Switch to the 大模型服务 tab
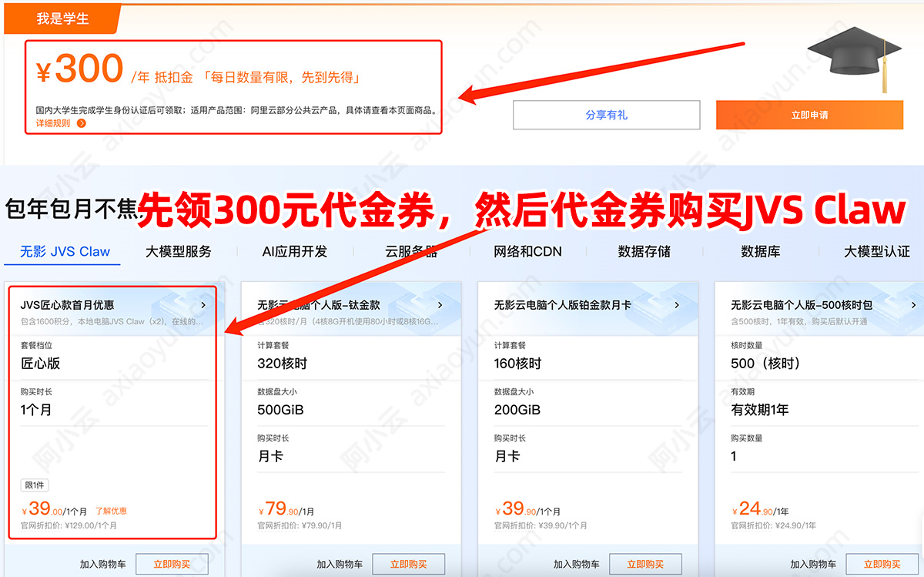The height and width of the screenshot is (577, 924). (x=179, y=252)
